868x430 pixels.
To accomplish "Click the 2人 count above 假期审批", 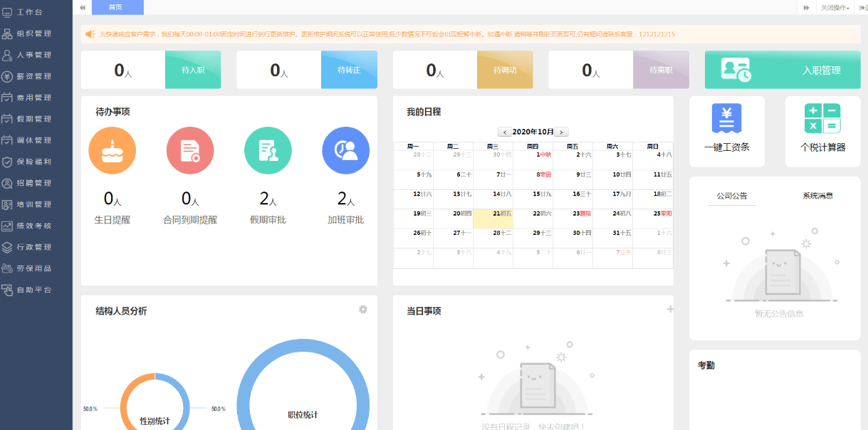I will pos(268,199).
